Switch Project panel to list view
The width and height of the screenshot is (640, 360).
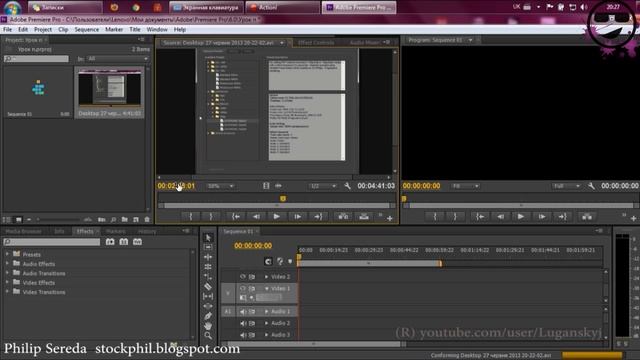click(x=7, y=220)
